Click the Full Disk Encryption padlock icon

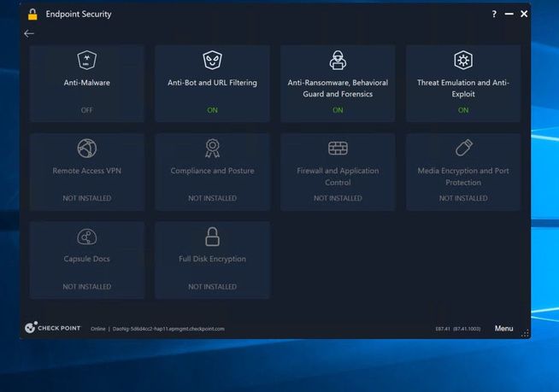212,237
